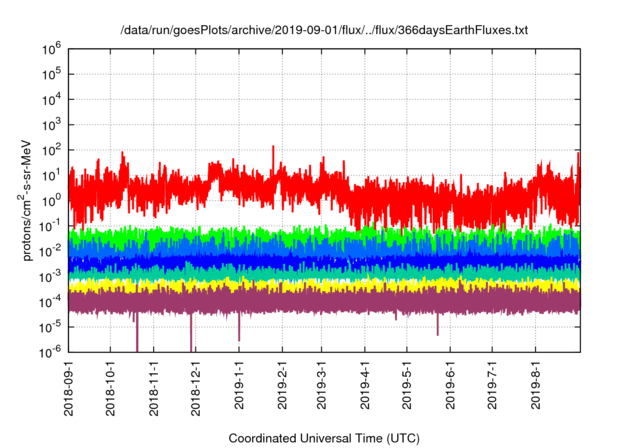Click x-axis date label 2019-6-1
Image resolution: width=640 pixels, height=448 pixels.
point(450,384)
